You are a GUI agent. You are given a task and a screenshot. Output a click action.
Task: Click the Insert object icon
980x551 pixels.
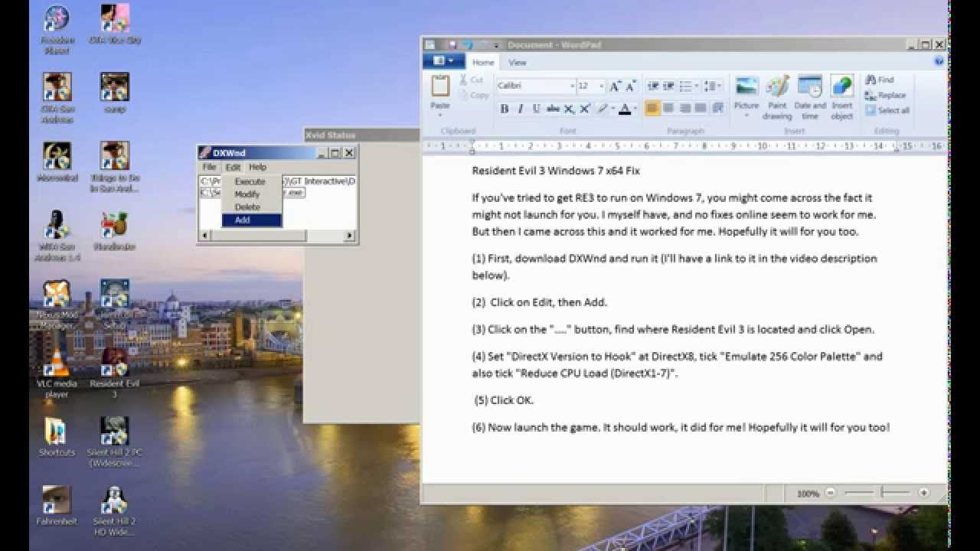841,86
